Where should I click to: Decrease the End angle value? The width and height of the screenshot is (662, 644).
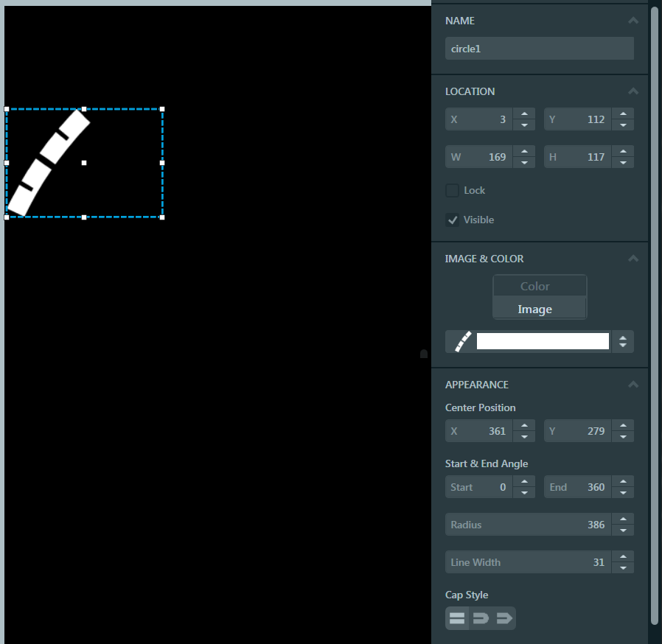coord(623,492)
